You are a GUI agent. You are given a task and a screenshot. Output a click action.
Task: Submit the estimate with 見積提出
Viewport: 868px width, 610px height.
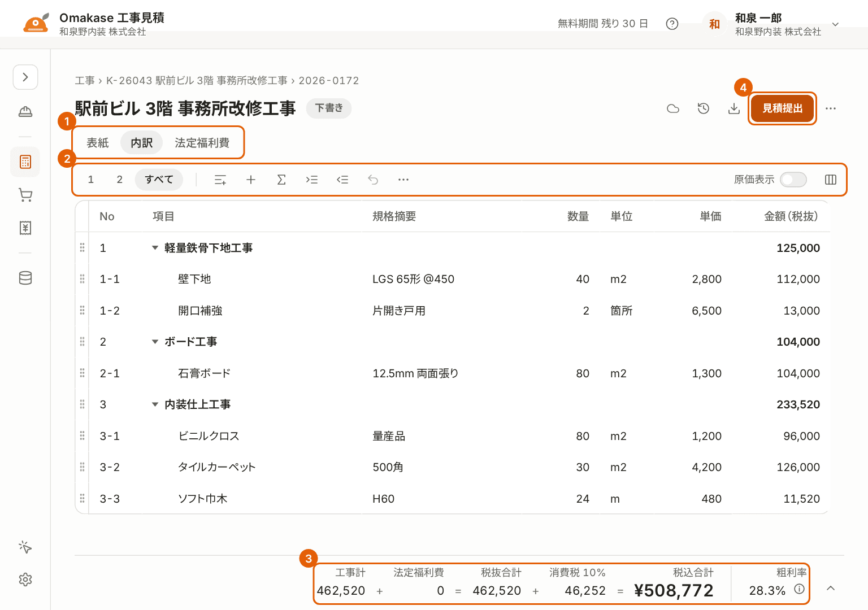(x=783, y=108)
